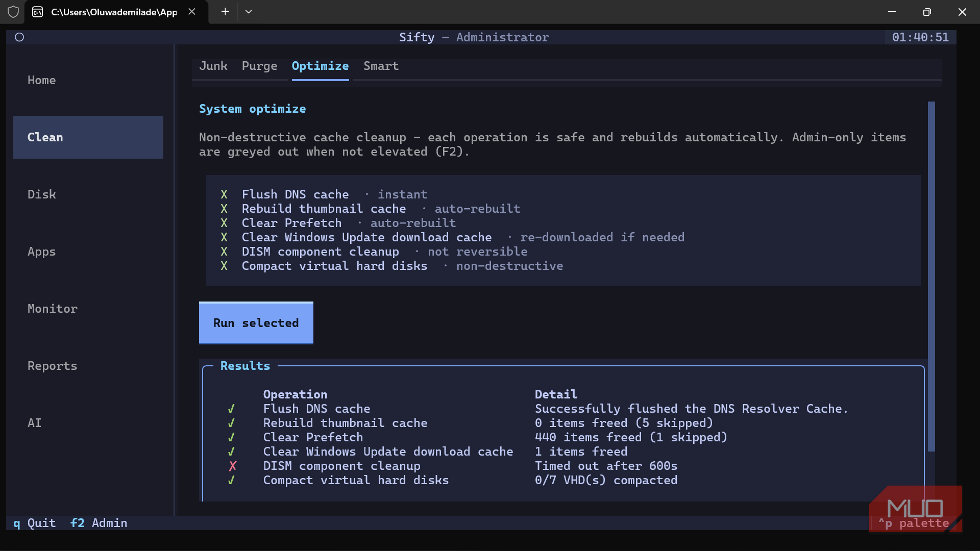
Task: Click the Run selected button
Action: click(256, 323)
